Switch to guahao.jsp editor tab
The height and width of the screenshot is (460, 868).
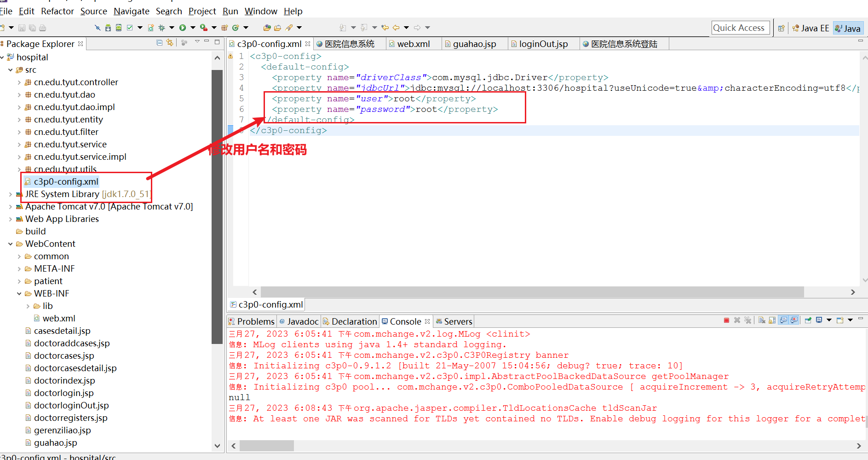474,44
